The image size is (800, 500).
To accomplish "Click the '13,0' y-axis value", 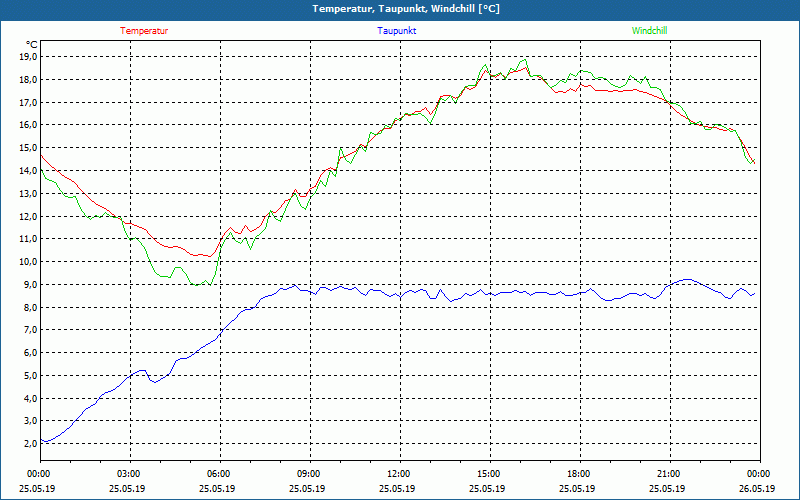I will (29, 193).
